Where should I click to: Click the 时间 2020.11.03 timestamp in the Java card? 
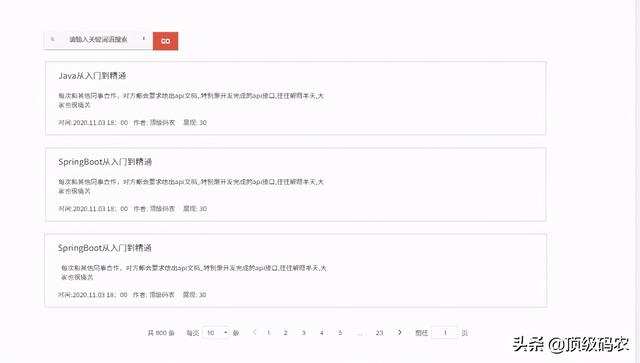click(x=93, y=122)
